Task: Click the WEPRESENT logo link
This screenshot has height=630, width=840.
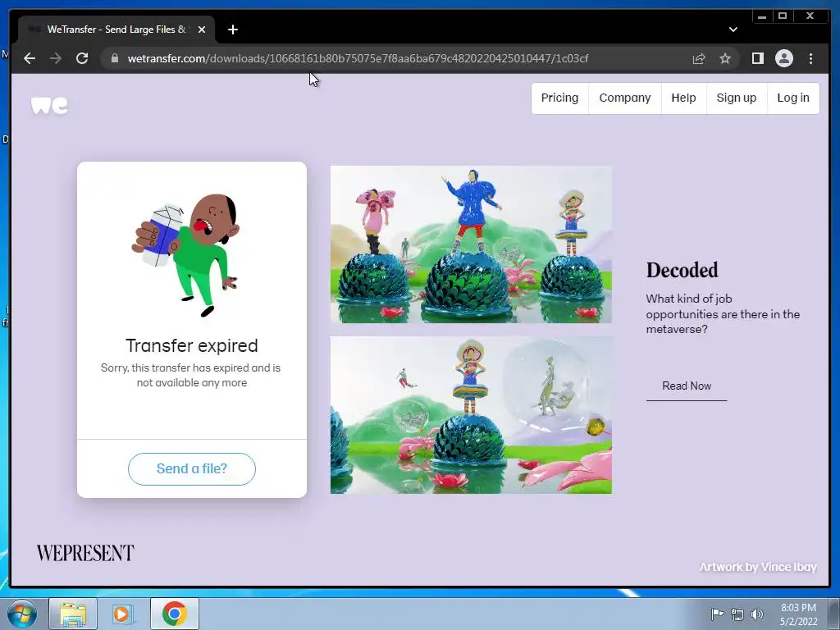Action: click(85, 553)
